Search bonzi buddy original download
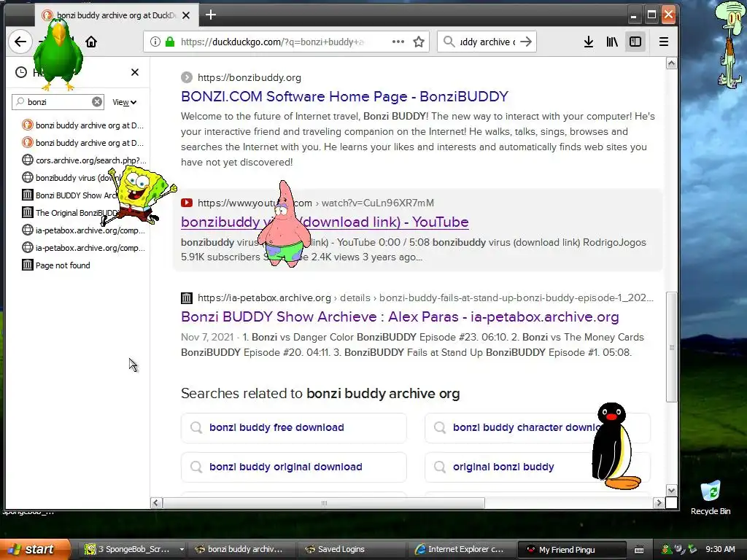This screenshot has height=560, width=747. point(293,467)
